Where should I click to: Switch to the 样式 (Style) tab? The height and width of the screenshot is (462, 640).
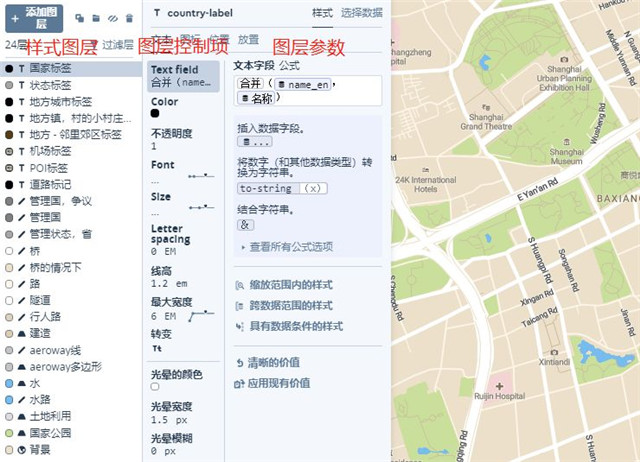(322, 13)
